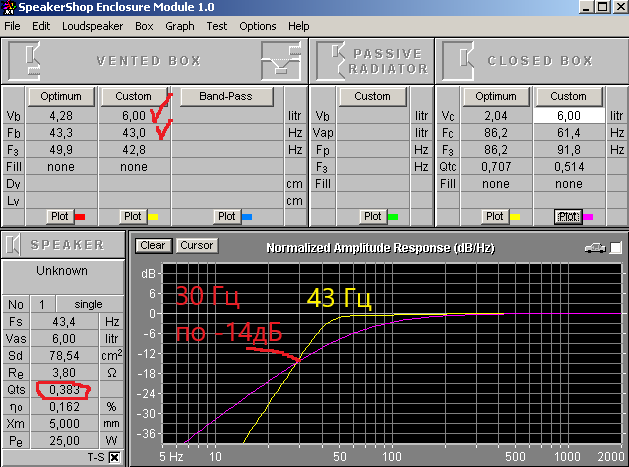Maximize the SpeakerShop window
The width and height of the screenshot is (629, 467).
(x=603, y=7)
